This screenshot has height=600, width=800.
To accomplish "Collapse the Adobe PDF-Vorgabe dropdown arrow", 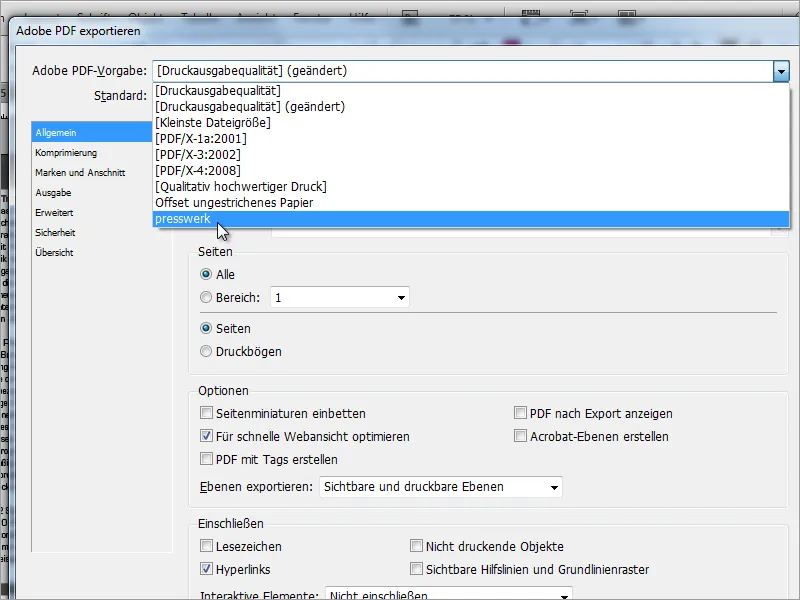I will (x=781, y=71).
